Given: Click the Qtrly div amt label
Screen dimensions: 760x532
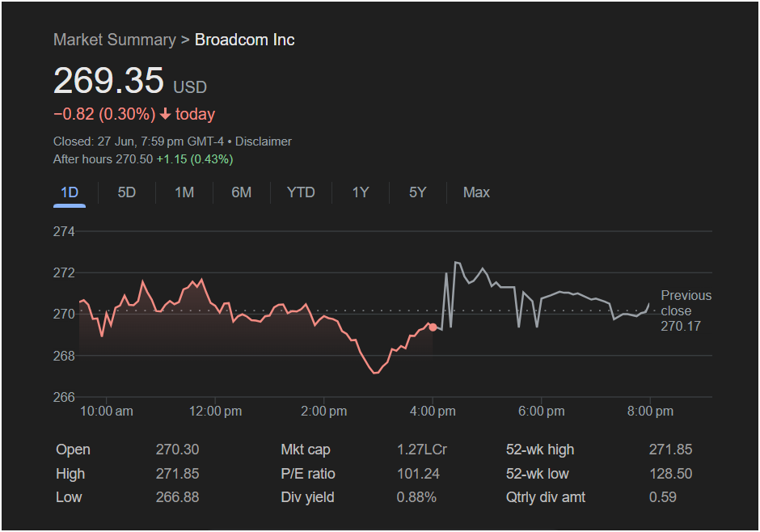Looking at the screenshot, I should click(545, 497).
